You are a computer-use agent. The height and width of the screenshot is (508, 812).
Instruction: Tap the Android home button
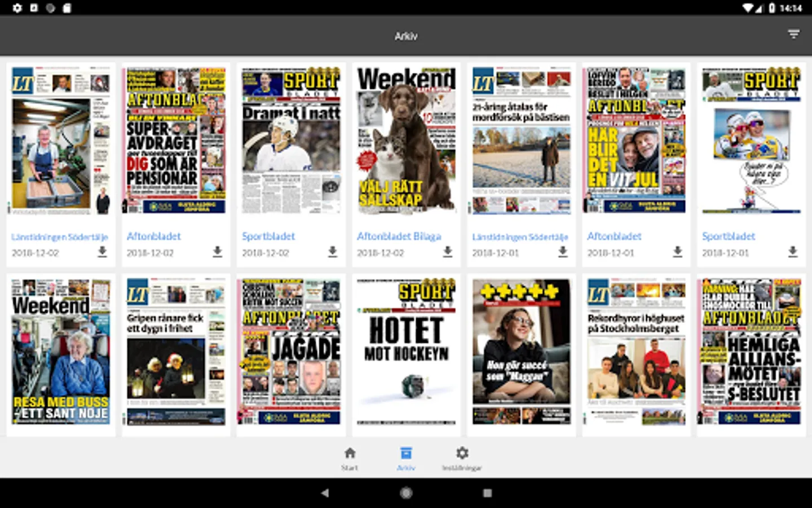(406, 493)
